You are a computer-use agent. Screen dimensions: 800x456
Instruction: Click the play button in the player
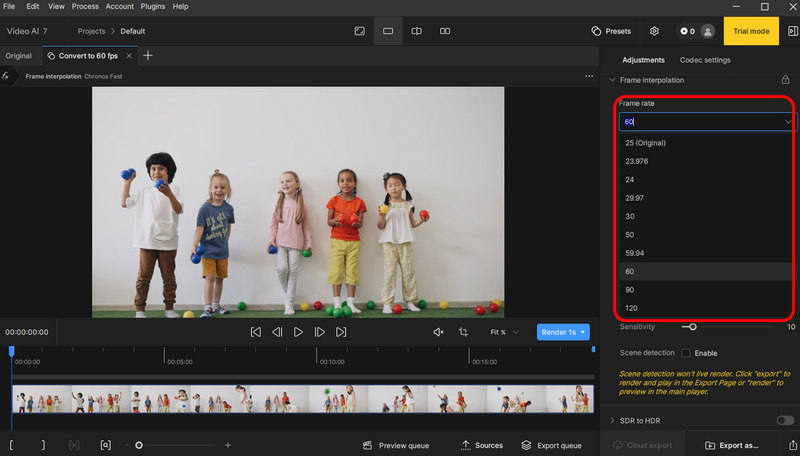click(x=298, y=332)
